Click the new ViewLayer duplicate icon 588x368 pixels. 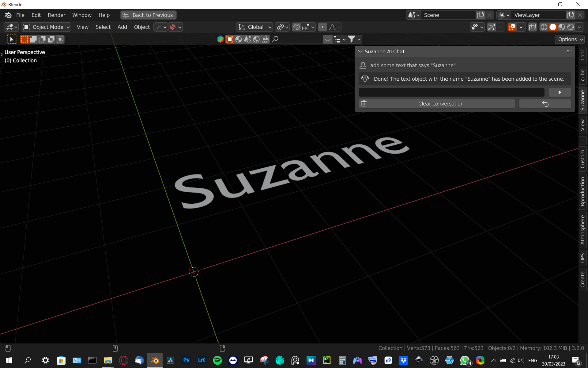pyautogui.click(x=571, y=15)
